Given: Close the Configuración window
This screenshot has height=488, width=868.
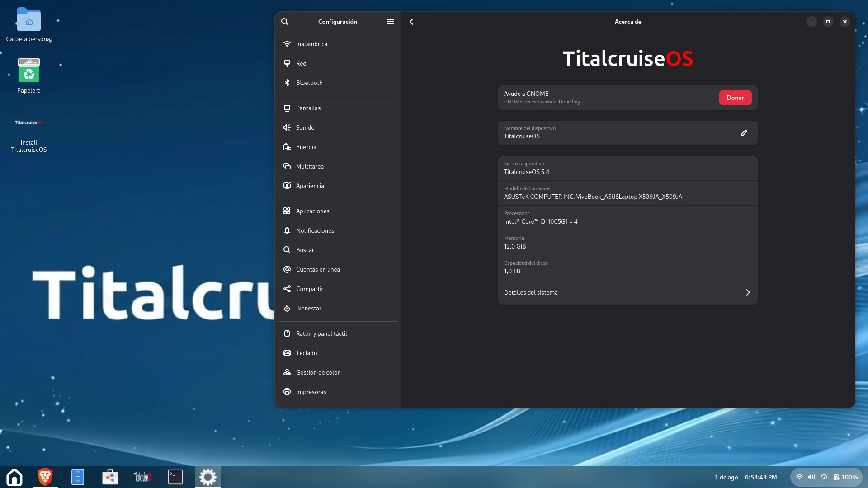Looking at the screenshot, I should coord(845,22).
